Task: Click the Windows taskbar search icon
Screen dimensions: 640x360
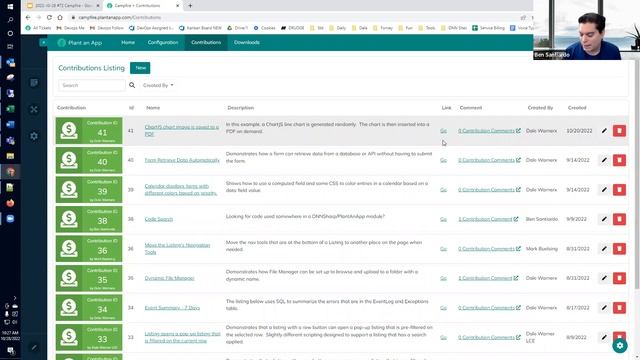Action: coord(10,20)
